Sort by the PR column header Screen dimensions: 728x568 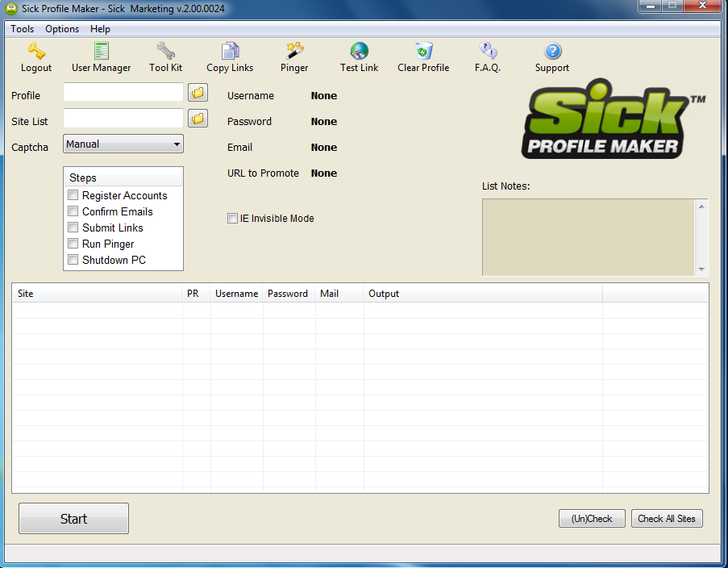click(x=197, y=294)
